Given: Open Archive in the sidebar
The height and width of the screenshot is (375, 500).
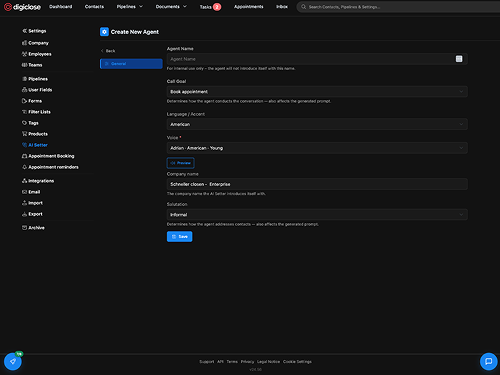Looking at the screenshot, I should (x=33, y=228).
